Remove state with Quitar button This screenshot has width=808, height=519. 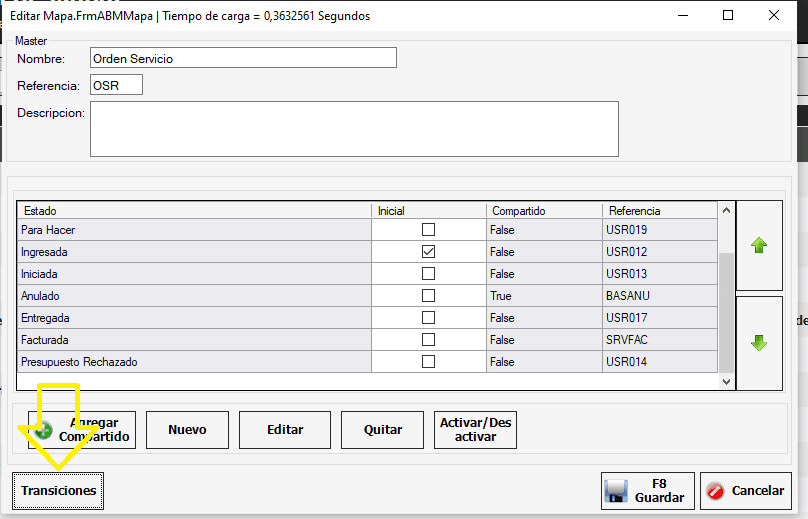[x=383, y=430]
